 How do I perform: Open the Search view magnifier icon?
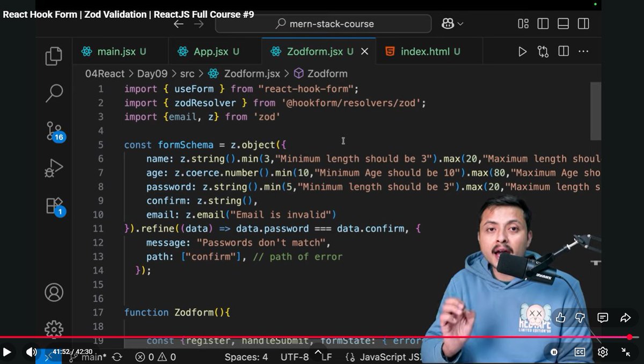(54, 93)
